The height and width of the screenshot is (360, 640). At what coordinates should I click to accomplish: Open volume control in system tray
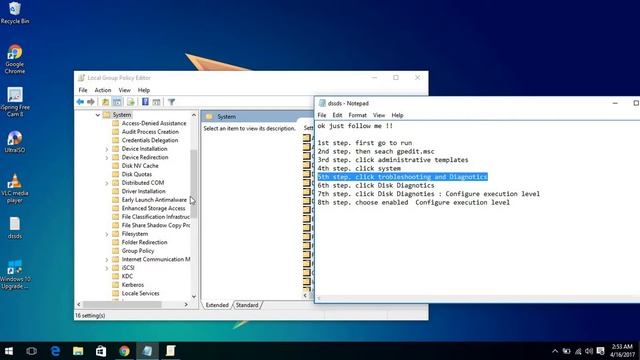pyautogui.click(x=589, y=351)
